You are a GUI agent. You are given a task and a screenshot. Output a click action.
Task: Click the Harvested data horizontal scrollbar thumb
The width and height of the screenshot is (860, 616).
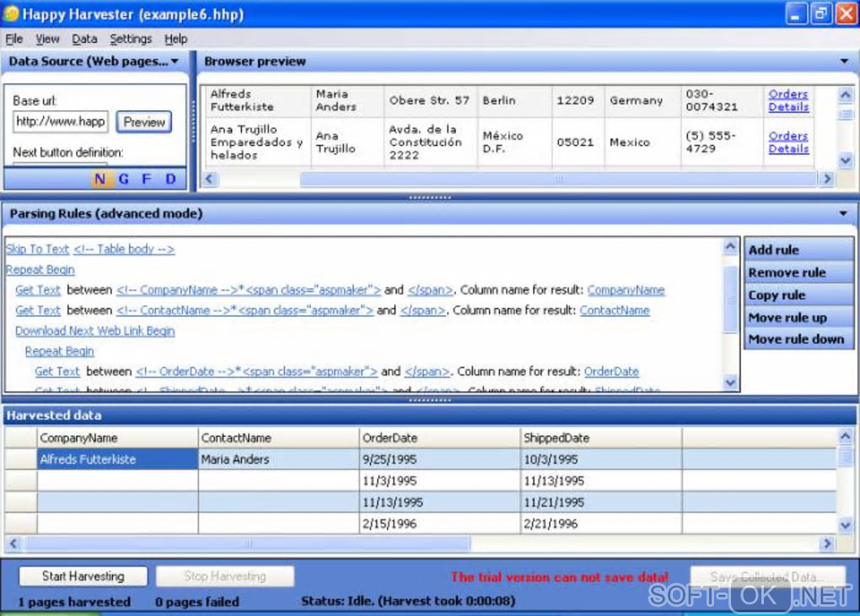(248, 544)
